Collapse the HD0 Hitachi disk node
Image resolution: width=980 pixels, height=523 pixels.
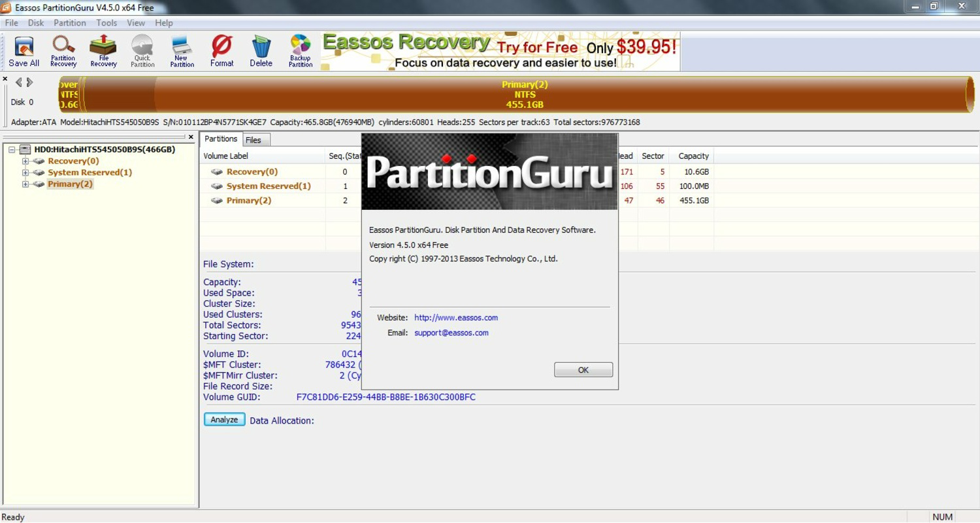pyautogui.click(x=12, y=150)
